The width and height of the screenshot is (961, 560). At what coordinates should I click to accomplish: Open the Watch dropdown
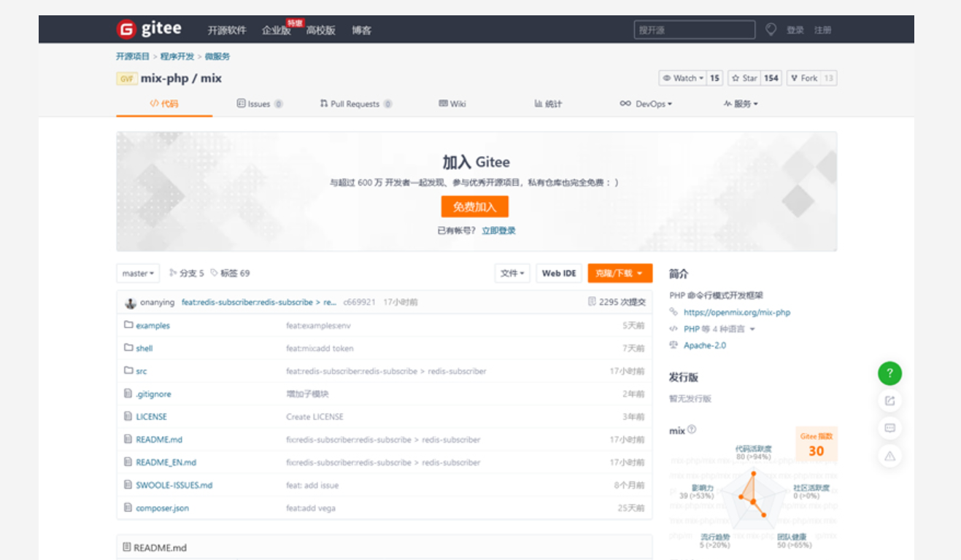pos(682,78)
